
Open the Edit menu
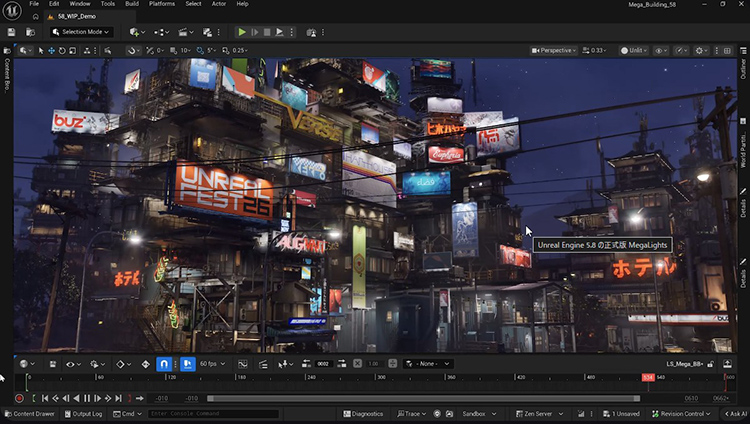coord(54,4)
